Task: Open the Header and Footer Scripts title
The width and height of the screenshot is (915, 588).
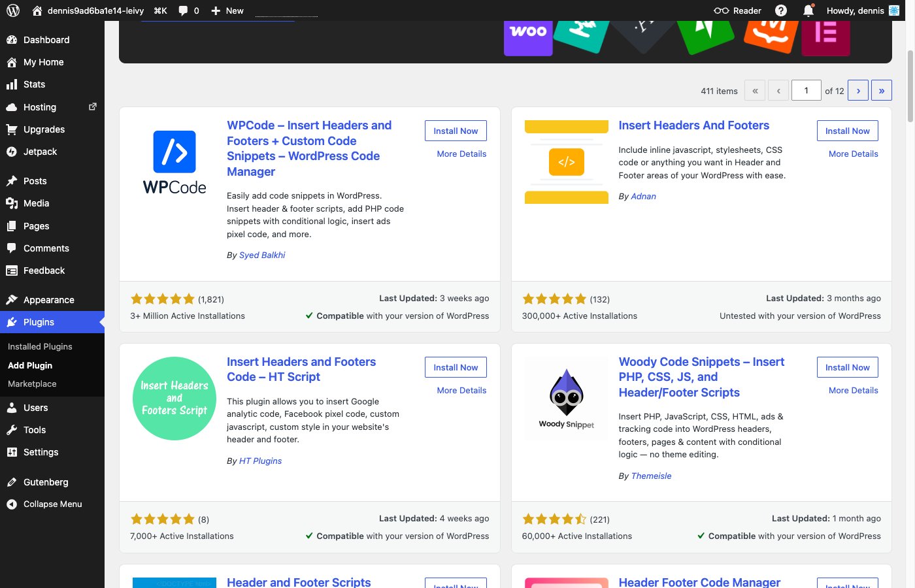Action: tap(299, 581)
